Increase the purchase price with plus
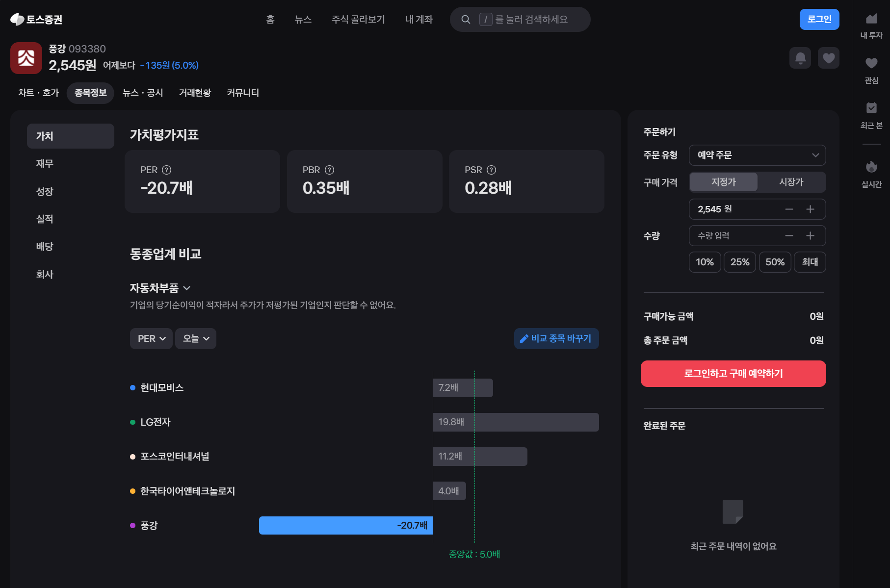Screen dimensions: 890x588 click(x=810, y=209)
